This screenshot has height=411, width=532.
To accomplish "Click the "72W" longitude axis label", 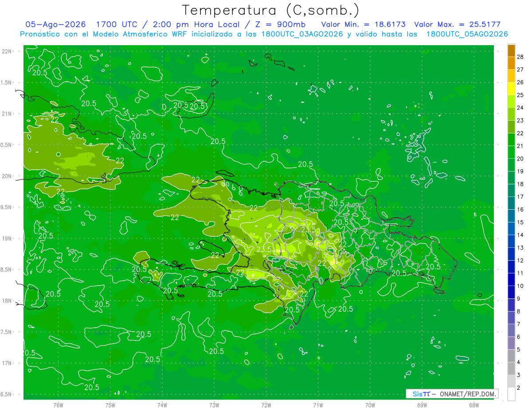I will point(266,405).
